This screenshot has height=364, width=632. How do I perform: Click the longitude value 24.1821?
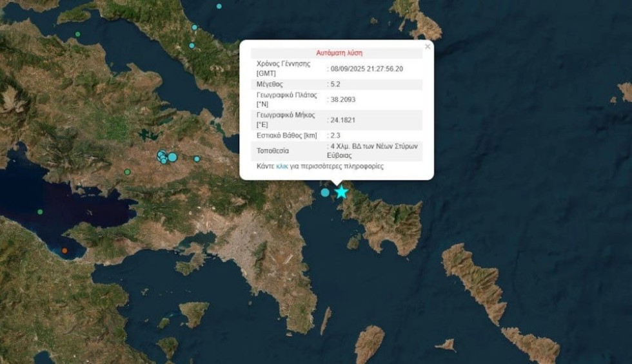[342, 120]
